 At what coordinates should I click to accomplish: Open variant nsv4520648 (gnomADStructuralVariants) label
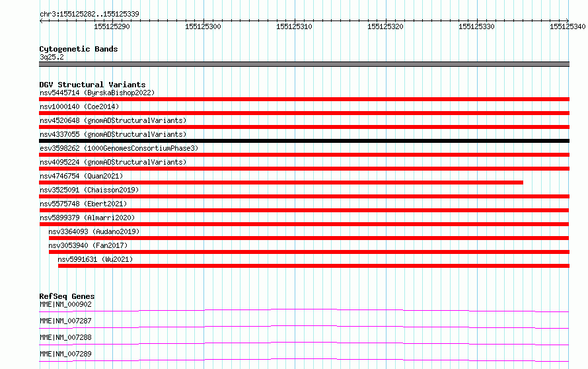pos(113,120)
